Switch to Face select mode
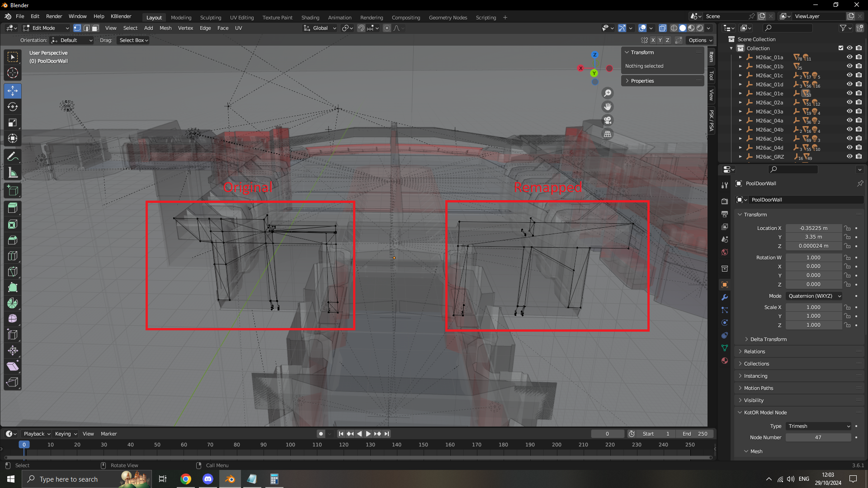868x488 pixels. pos(95,28)
